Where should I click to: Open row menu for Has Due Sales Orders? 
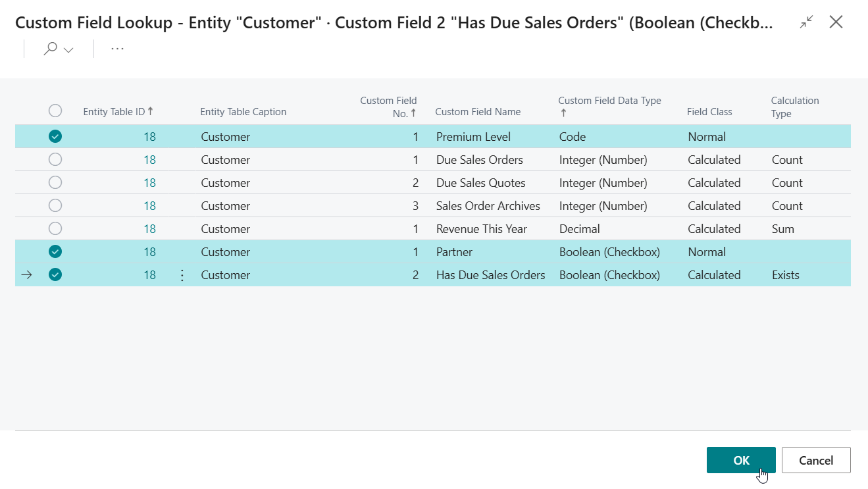tap(182, 275)
